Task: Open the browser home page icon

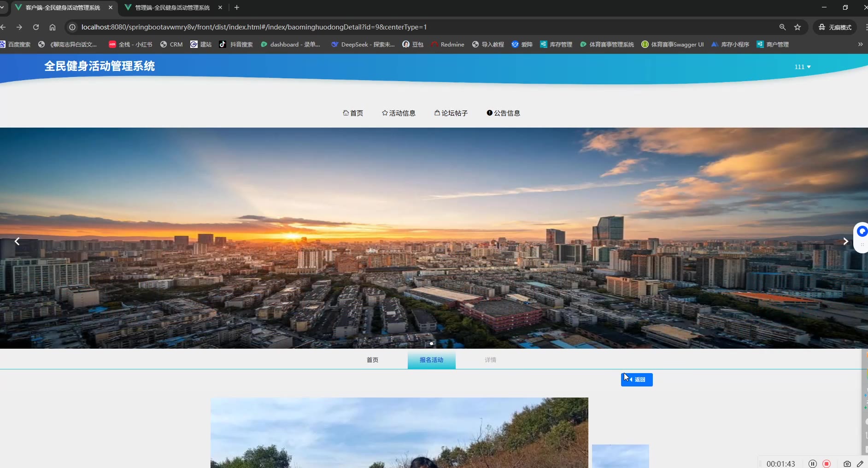Action: click(53, 27)
